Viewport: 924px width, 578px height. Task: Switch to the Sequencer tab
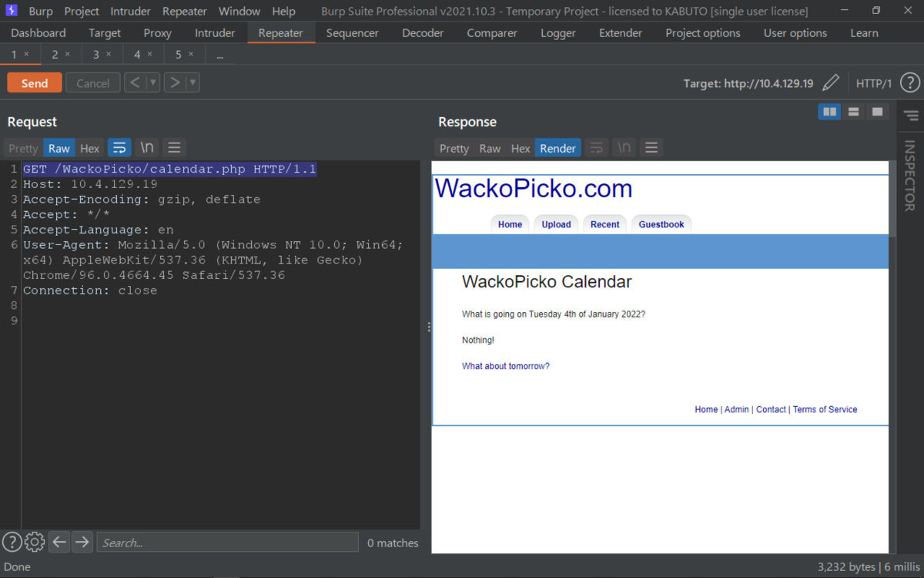[x=353, y=33]
